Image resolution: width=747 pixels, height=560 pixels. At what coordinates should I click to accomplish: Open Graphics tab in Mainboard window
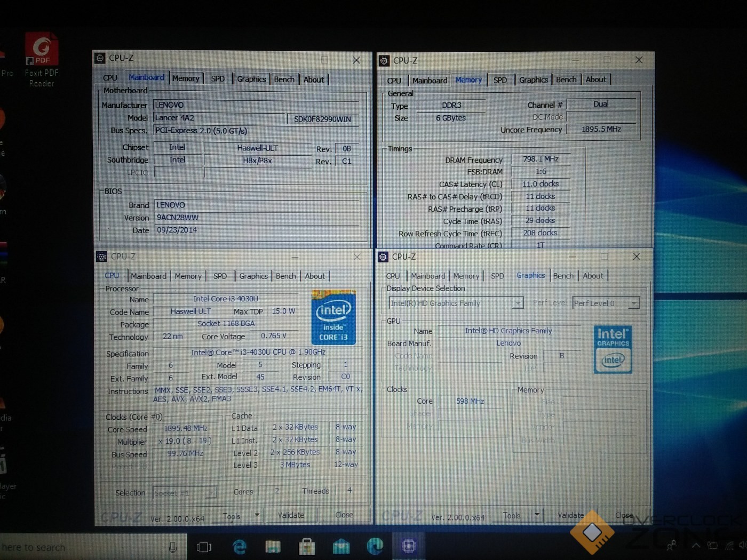point(251,79)
